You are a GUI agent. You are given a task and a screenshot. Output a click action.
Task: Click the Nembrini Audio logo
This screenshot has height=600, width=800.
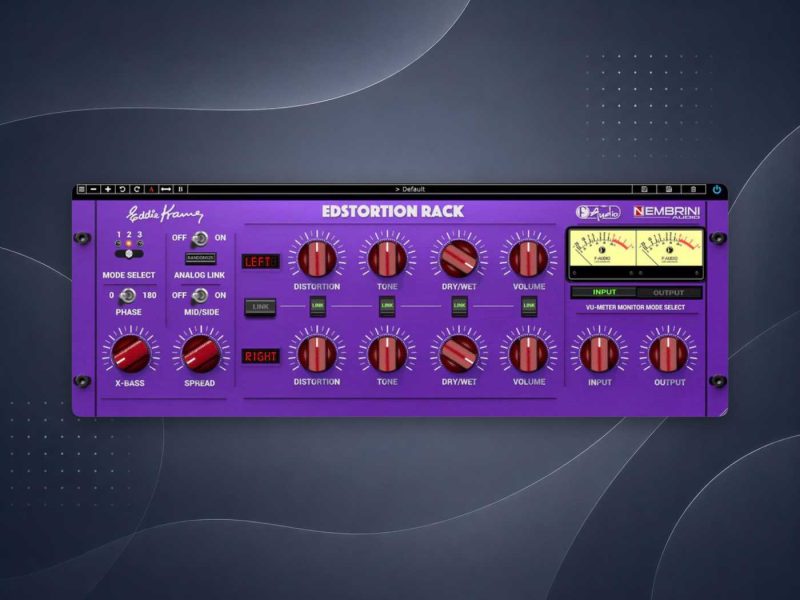pos(667,212)
